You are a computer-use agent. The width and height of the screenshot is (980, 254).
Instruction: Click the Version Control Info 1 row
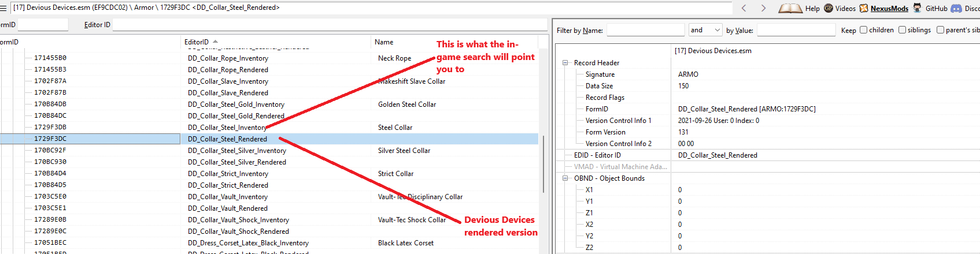tap(768, 121)
